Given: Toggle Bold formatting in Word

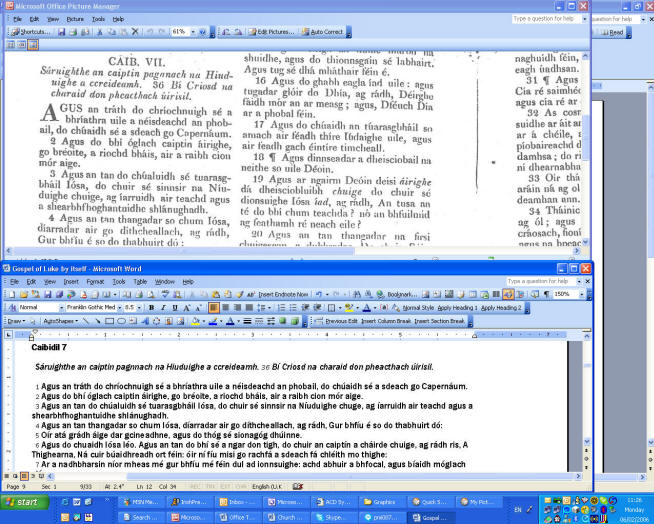Looking at the screenshot, I should tap(151, 308).
